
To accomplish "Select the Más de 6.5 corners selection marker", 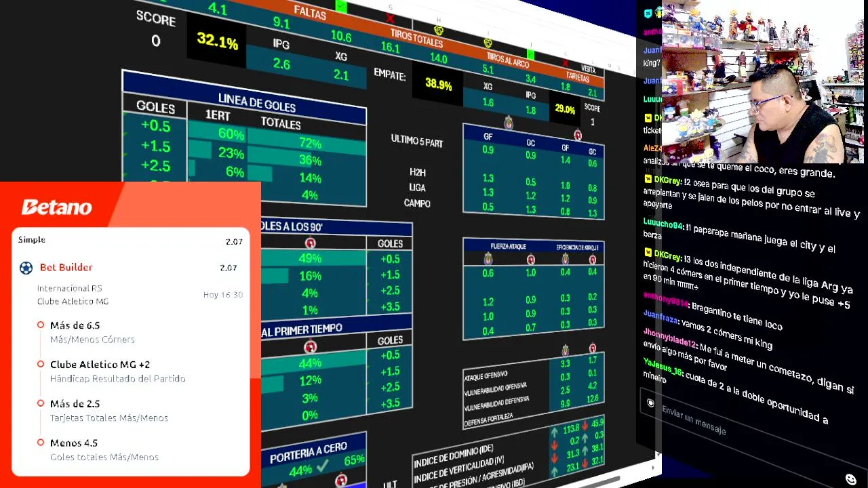I will click(41, 325).
